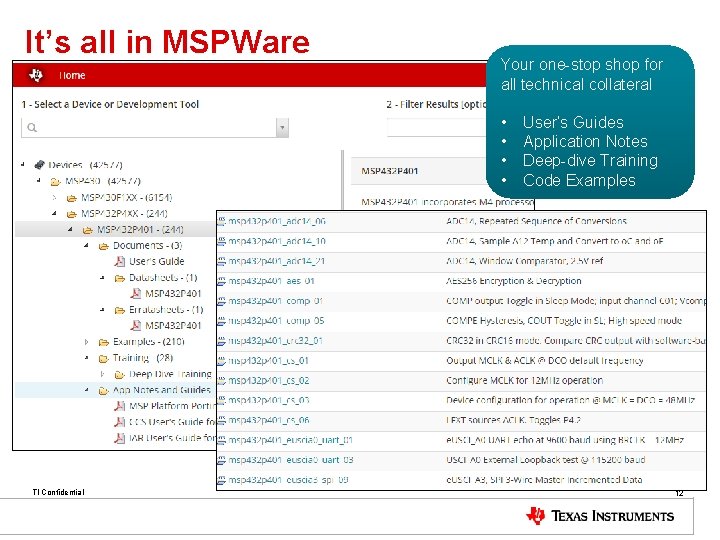This screenshot has height=540, width=720.
Task: Collapse the selected MSP432P401 node
Action: coord(70,229)
